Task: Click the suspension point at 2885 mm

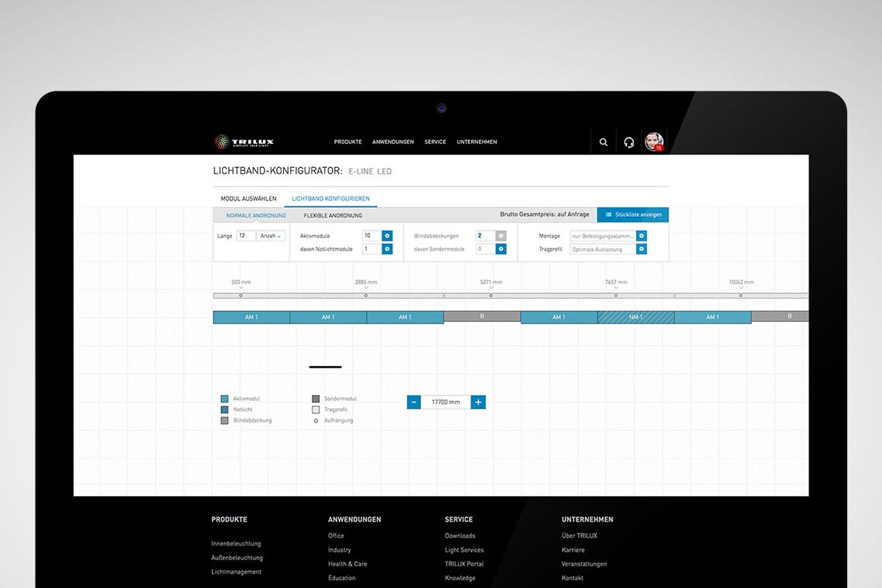Action: click(366, 296)
